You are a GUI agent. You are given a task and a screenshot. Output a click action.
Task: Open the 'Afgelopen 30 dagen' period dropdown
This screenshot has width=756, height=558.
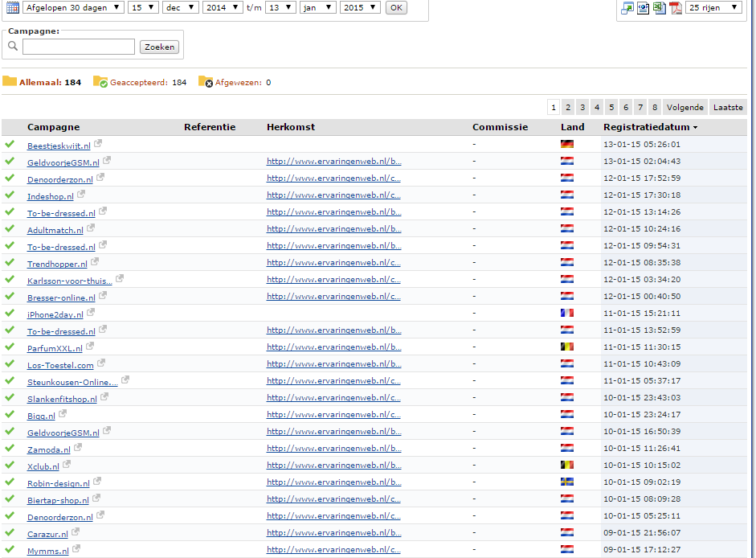[73, 7]
